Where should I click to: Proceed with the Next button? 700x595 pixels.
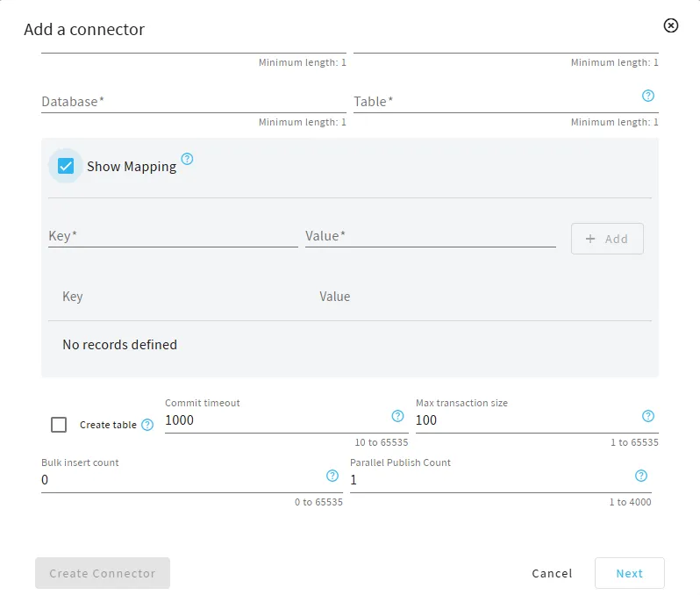[630, 573]
